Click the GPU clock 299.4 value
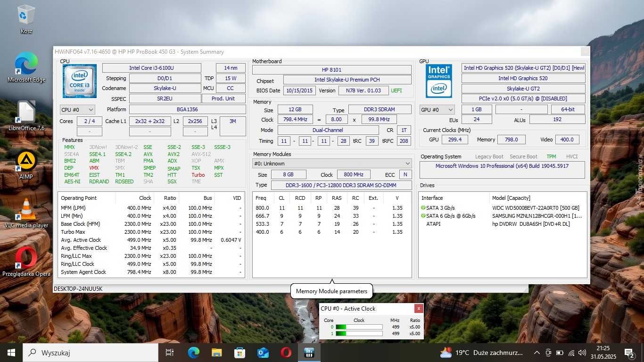The width and height of the screenshot is (644, 362). click(455, 140)
